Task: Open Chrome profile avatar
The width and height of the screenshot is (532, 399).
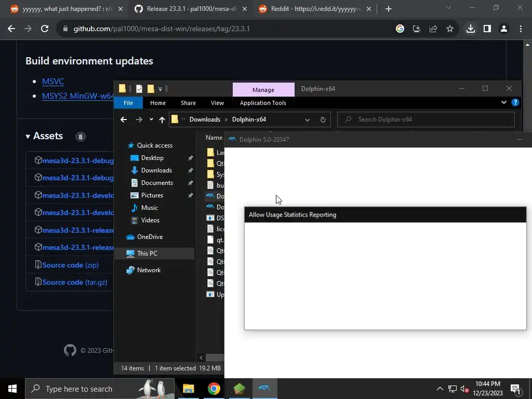Action: point(504,29)
